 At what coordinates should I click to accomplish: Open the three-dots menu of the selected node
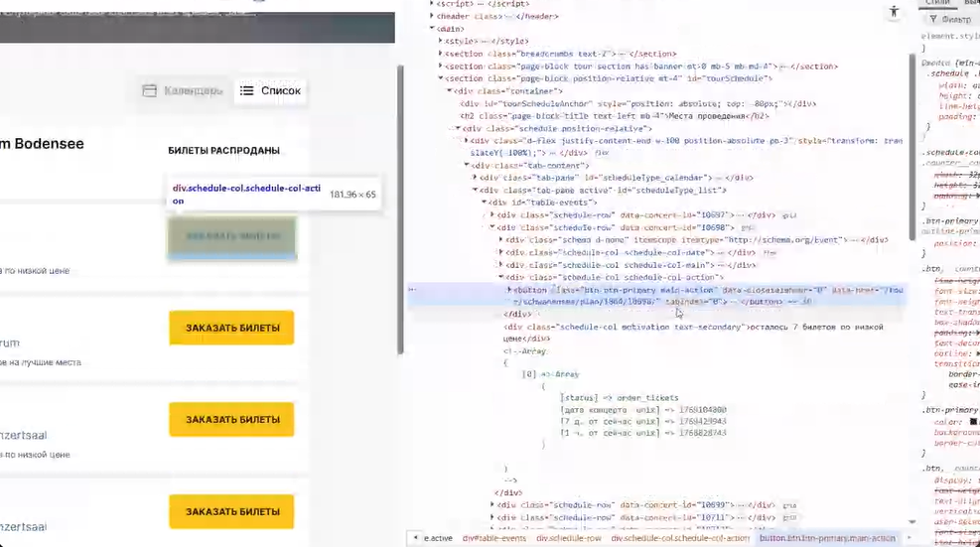click(x=412, y=290)
